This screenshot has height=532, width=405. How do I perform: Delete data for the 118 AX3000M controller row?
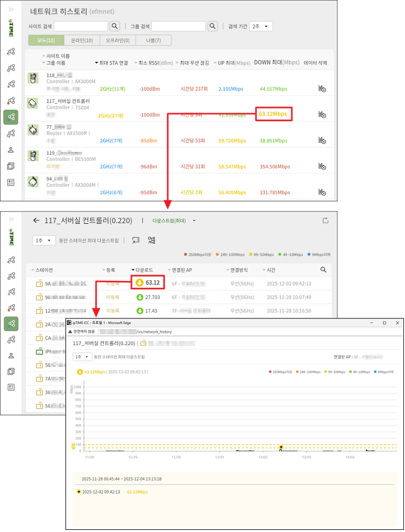pos(322,88)
